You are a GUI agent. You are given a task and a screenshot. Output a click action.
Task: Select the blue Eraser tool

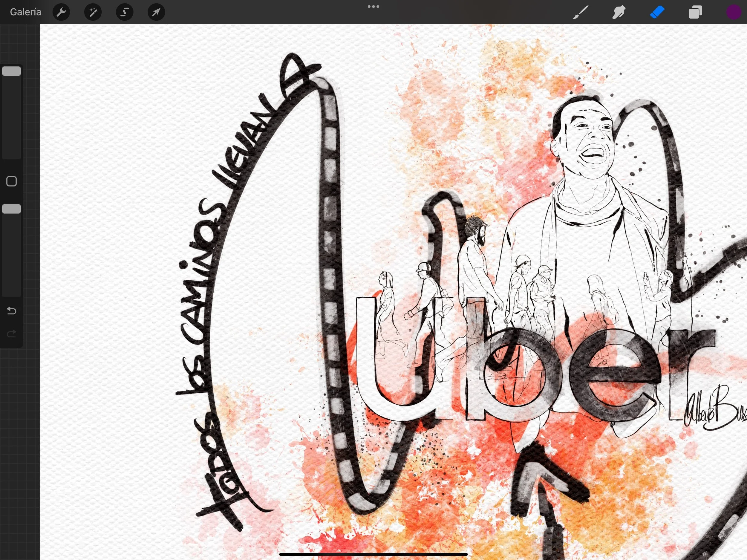[657, 12]
